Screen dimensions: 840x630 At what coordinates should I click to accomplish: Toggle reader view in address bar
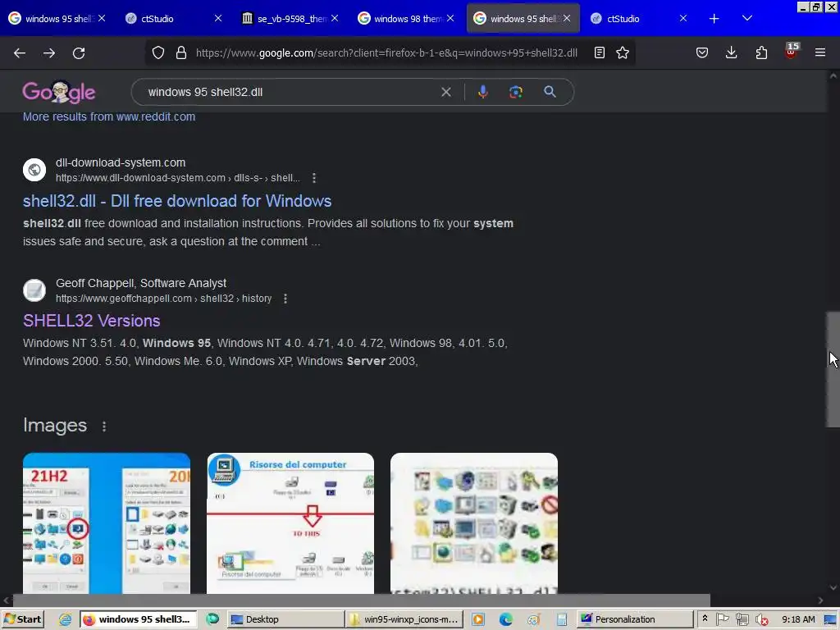click(600, 52)
